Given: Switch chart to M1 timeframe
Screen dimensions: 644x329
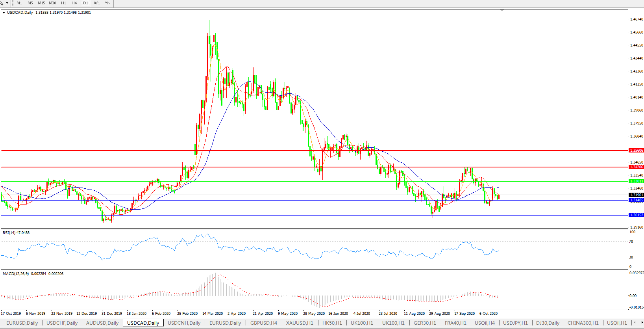Looking at the screenshot, I should (x=19, y=3).
